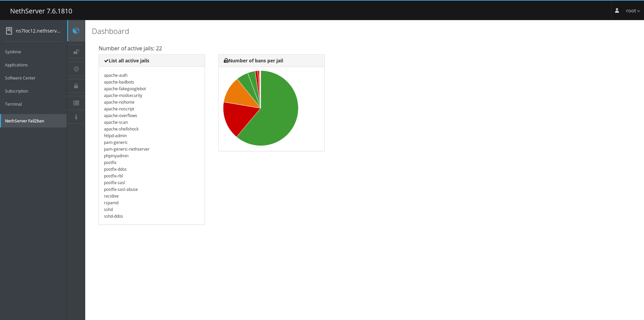Select sshd-ddos jail entry

tap(113, 216)
